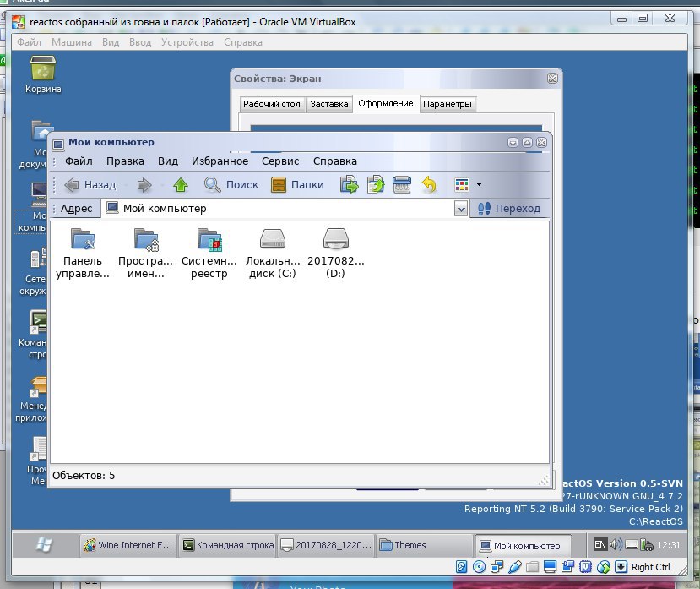Open Файл menu in Мой компьютер window
Image resolution: width=700 pixels, height=589 pixels.
[x=79, y=161]
